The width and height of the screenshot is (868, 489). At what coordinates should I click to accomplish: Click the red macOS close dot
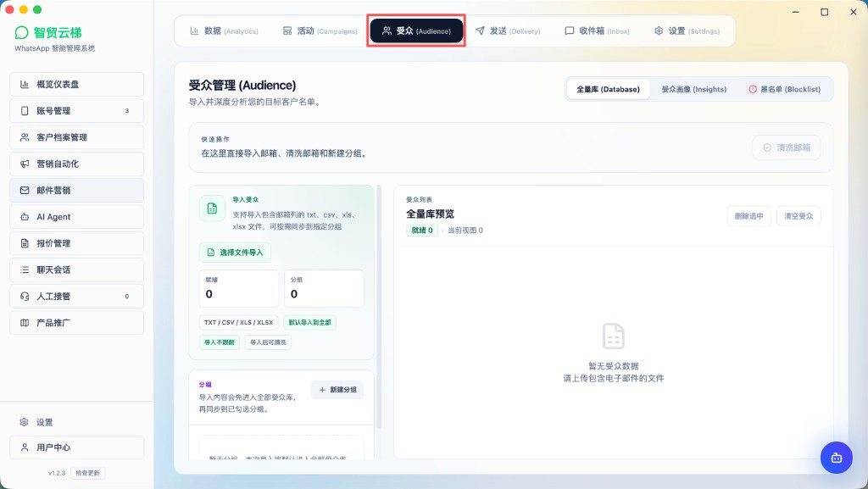click(8, 9)
